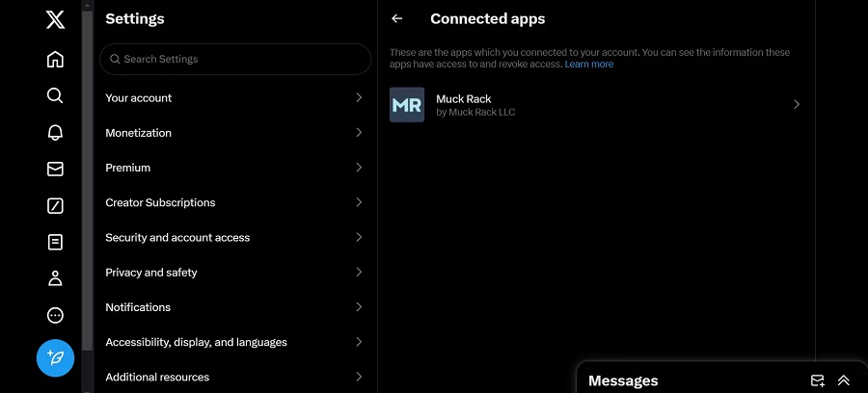This screenshot has width=868, height=393.
Task: Open More circle ellipsis icon
Action: pyautogui.click(x=55, y=315)
